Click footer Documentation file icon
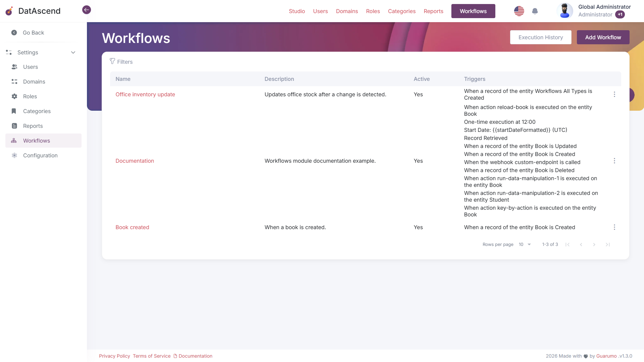The width and height of the screenshot is (644, 362). coord(175,356)
